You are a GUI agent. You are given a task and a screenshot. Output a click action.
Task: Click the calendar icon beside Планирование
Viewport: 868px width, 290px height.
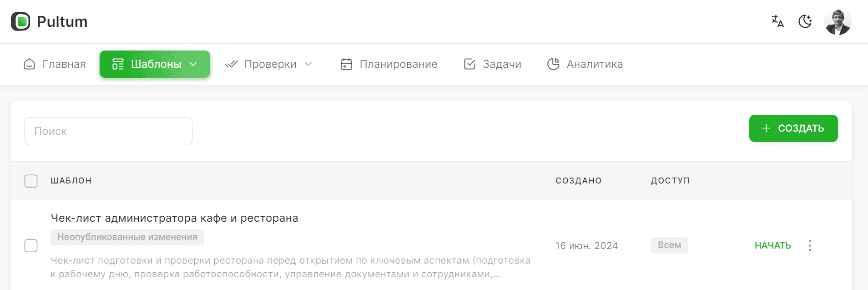coord(346,64)
